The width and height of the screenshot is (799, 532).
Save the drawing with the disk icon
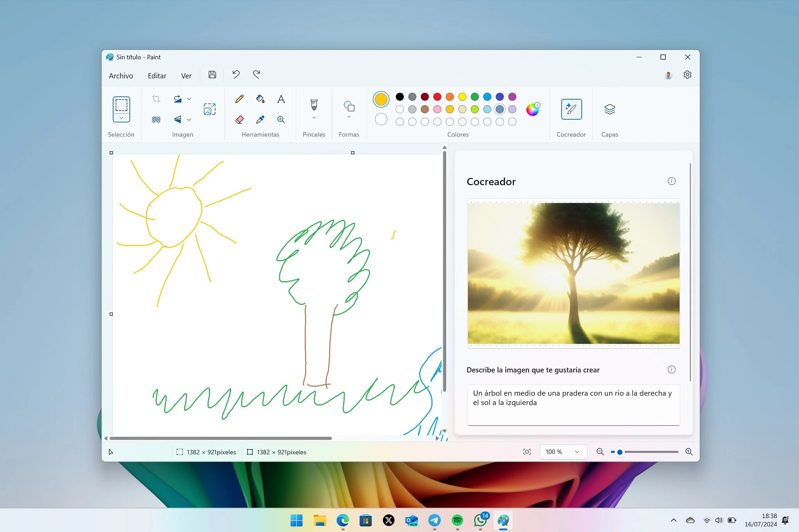[x=212, y=75]
